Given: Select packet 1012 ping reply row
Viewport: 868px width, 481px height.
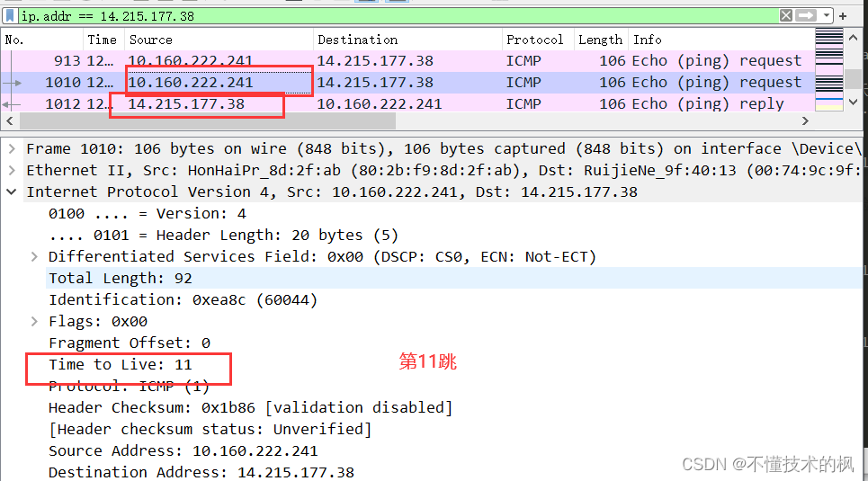Looking at the screenshot, I should 407,103.
